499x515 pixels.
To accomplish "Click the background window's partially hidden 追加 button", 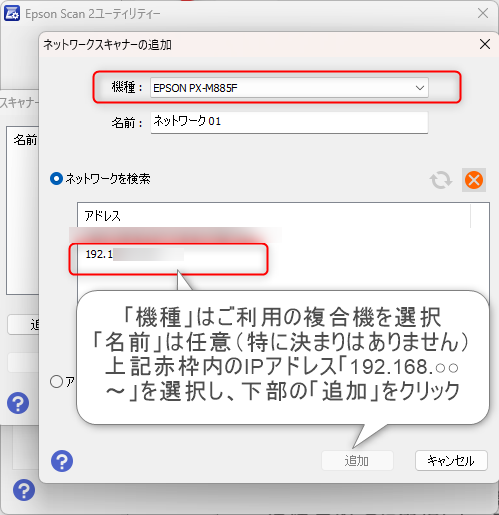I will click(x=23, y=324).
